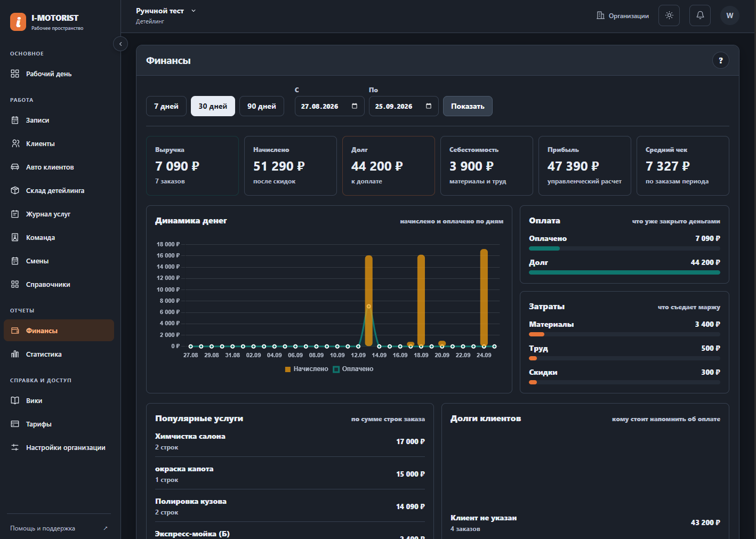Open Помощь и поддержка external link
756x539 pixels.
[x=59, y=528]
